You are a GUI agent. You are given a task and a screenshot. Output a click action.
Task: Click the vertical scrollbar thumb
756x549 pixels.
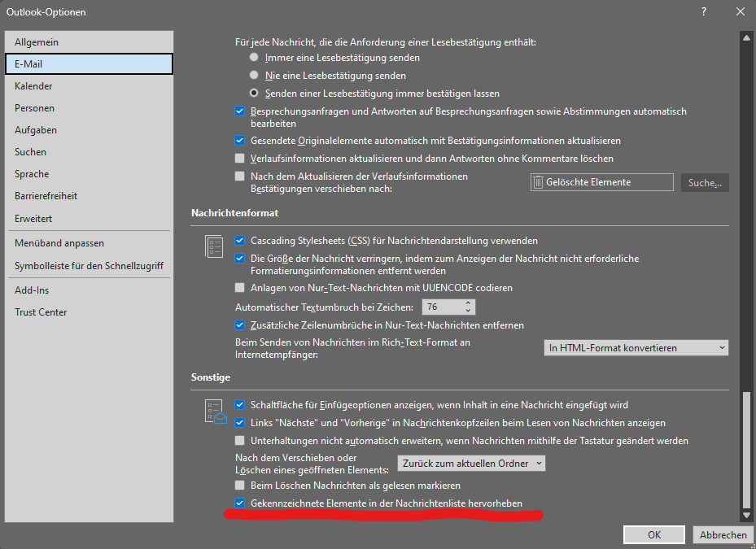[746, 450]
